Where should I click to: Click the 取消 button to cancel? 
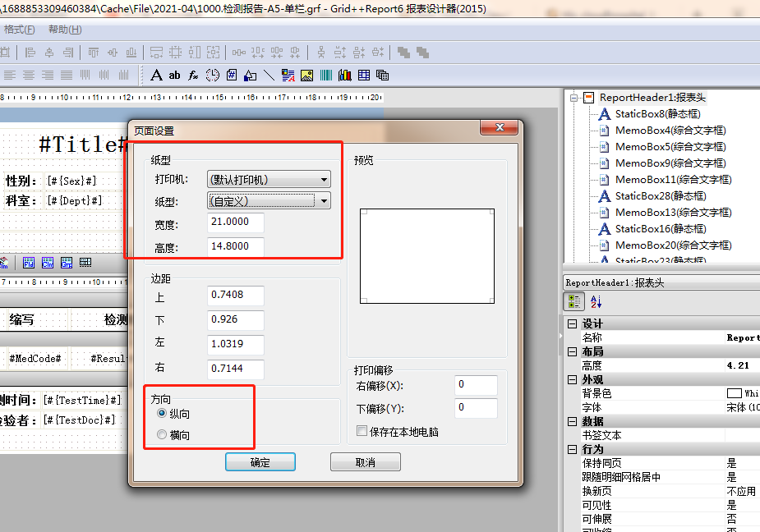pyautogui.click(x=365, y=461)
